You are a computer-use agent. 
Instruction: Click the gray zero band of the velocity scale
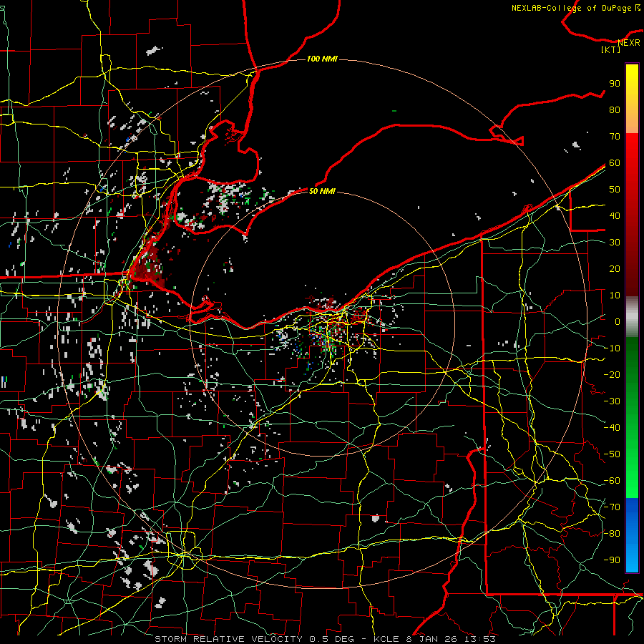coord(632,317)
